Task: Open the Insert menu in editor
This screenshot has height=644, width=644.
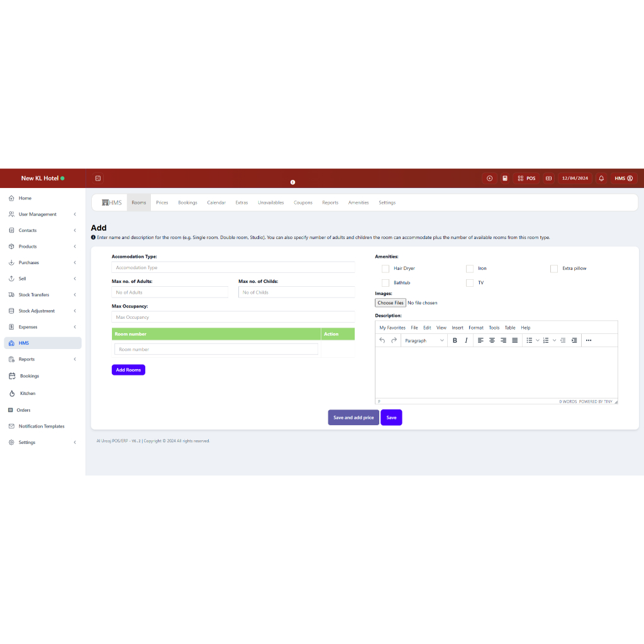Action: click(x=457, y=328)
